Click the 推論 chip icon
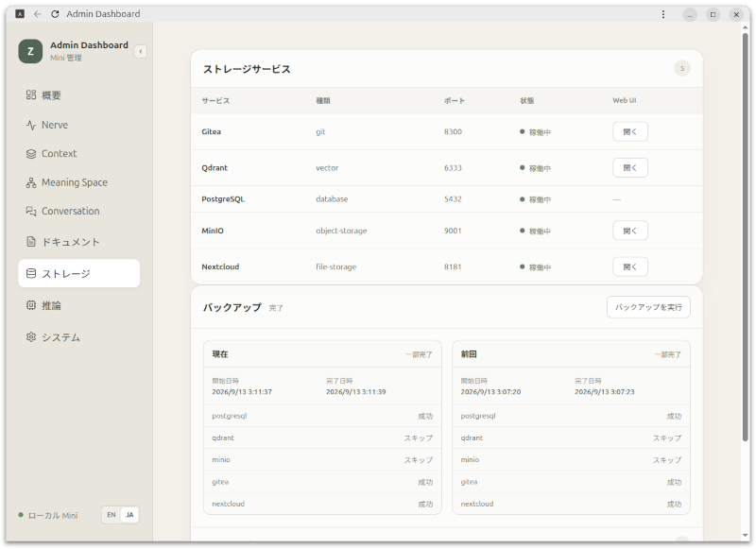756x549 pixels. coord(31,305)
